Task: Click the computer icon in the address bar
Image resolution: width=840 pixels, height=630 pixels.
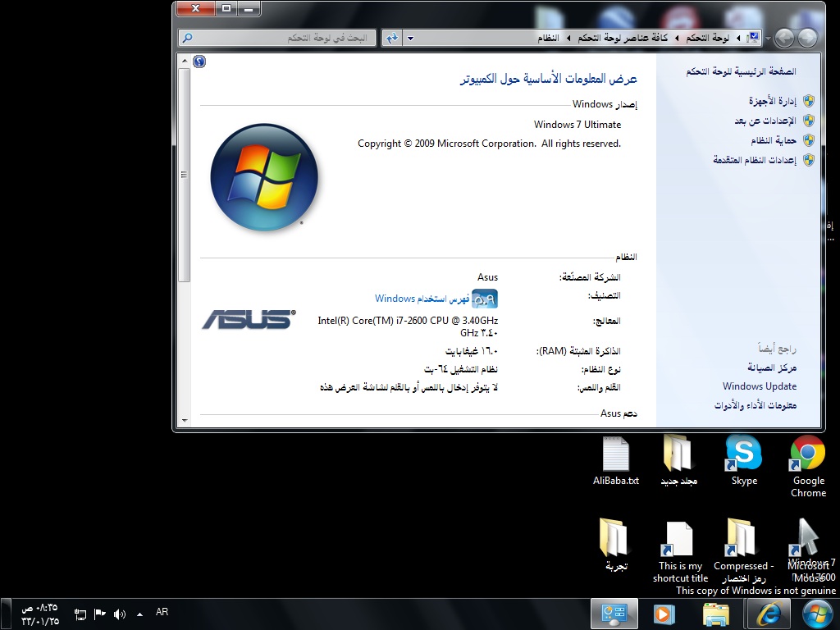Action: point(754,38)
